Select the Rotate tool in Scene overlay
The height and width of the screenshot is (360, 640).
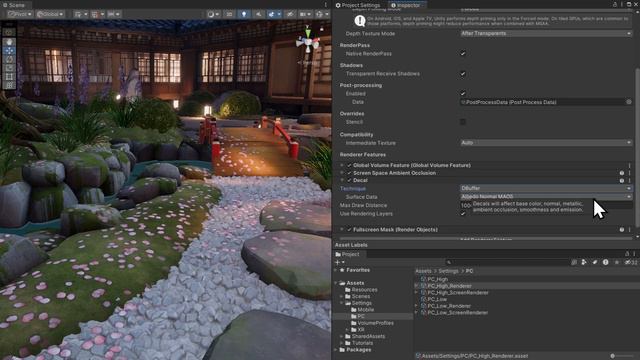[9, 59]
